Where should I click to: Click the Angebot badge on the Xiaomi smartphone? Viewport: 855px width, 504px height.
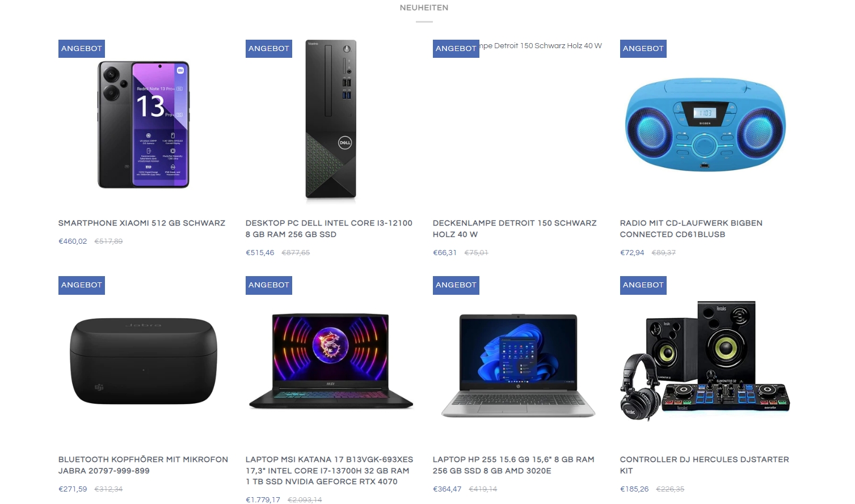pyautogui.click(x=82, y=49)
